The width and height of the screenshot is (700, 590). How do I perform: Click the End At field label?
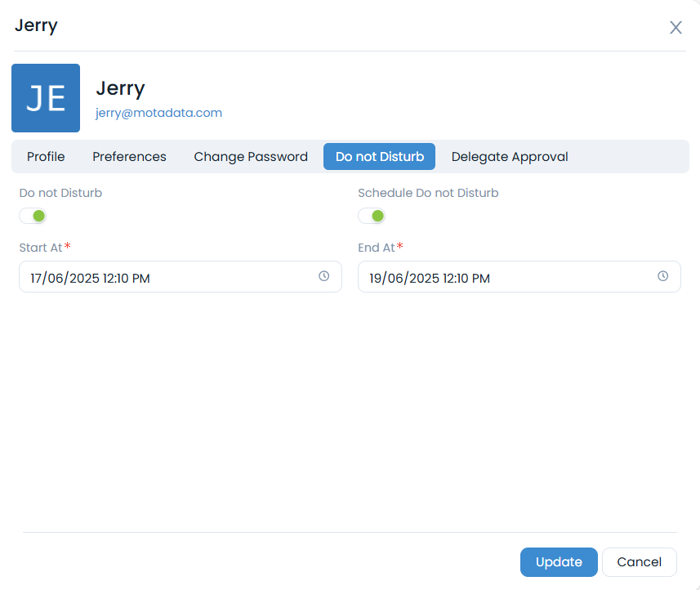[377, 248]
